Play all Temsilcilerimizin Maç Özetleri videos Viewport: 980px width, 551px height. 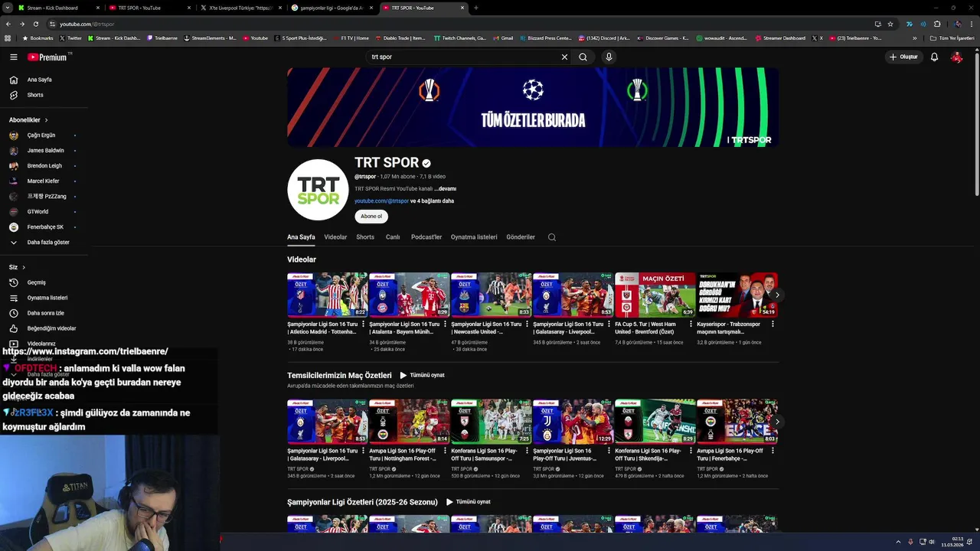(422, 376)
